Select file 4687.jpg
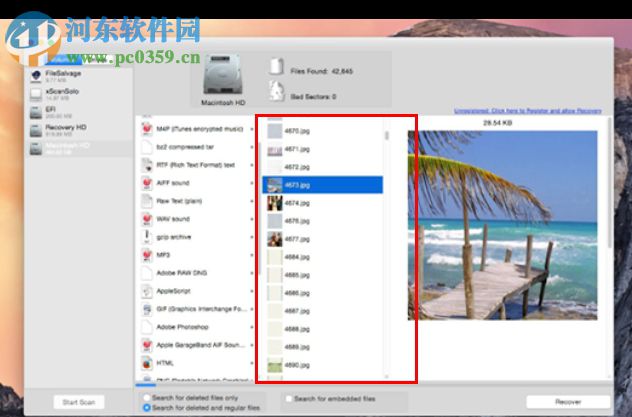The width and height of the screenshot is (632, 417). pyautogui.click(x=322, y=311)
